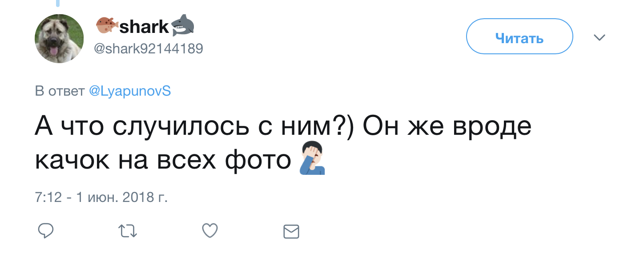644x258 pixels.
Task: Retweet this tweet
Action: coord(128,230)
